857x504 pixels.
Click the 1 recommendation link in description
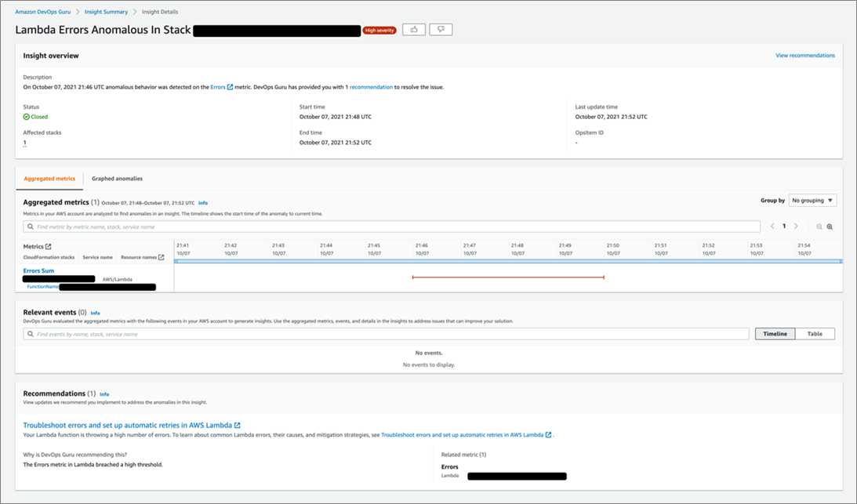(x=369, y=87)
